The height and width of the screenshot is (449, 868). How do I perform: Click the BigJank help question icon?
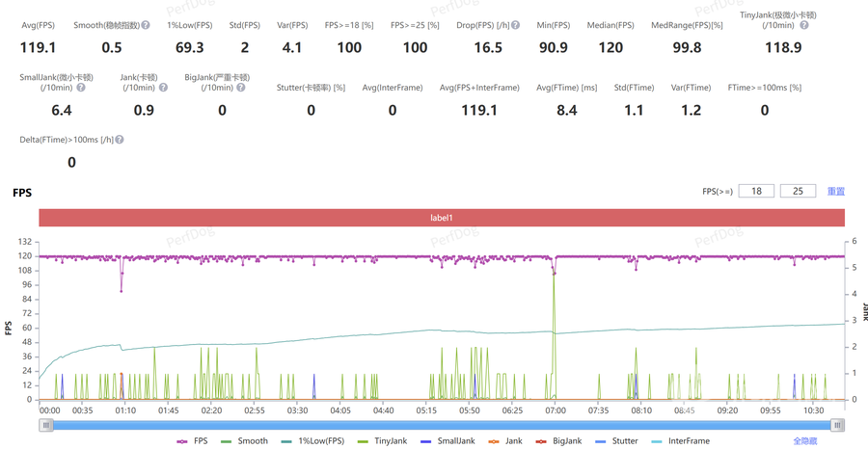(x=245, y=88)
